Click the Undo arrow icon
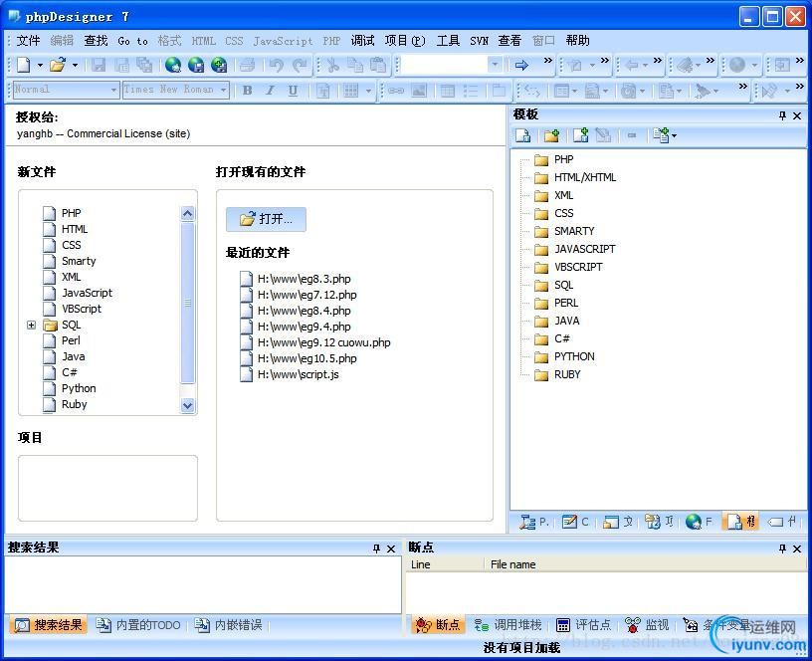The width and height of the screenshot is (812, 661). [x=277, y=65]
